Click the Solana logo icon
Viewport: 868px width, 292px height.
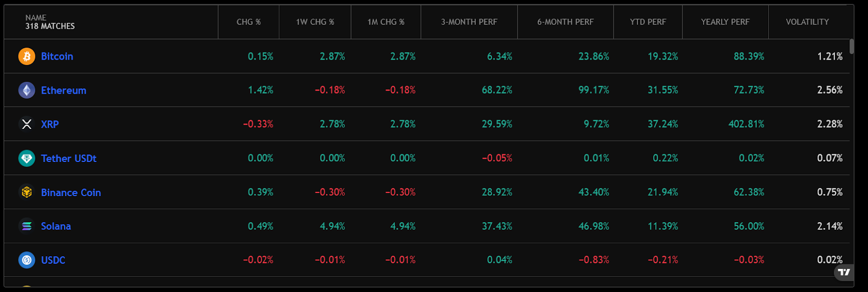[x=27, y=226]
